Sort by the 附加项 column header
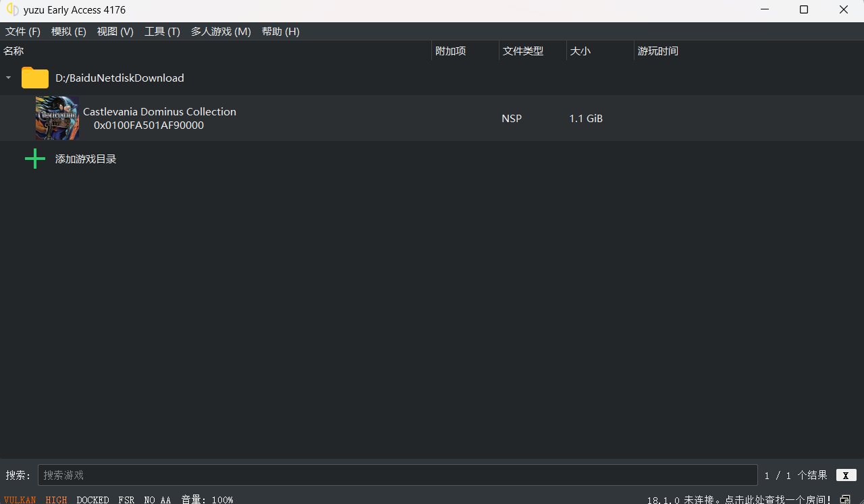 coord(465,51)
